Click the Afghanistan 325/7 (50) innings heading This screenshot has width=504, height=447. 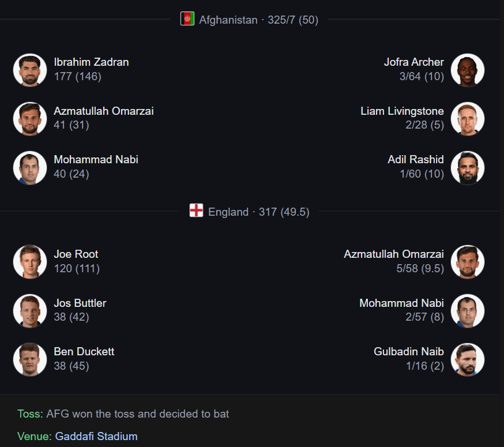click(258, 20)
